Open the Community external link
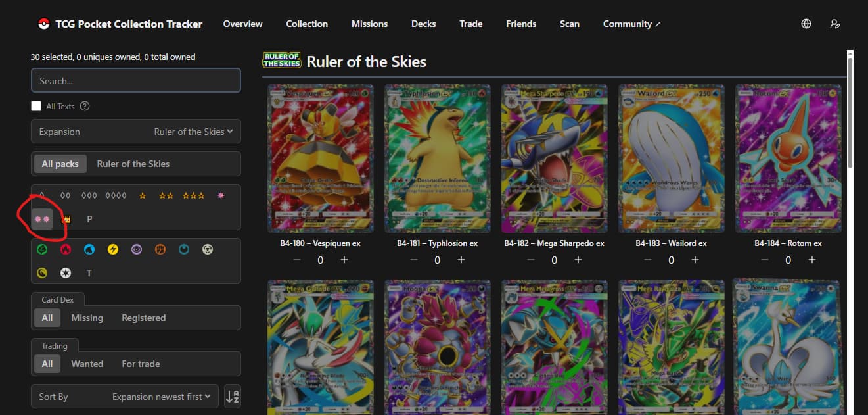Image resolution: width=868 pixels, height=415 pixels. pos(632,24)
